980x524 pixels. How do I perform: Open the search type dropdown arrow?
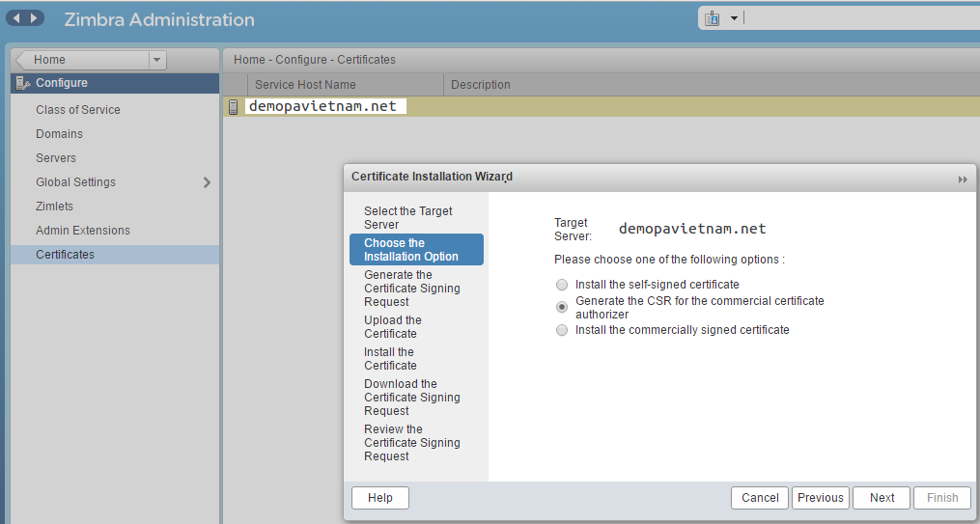pyautogui.click(x=734, y=18)
